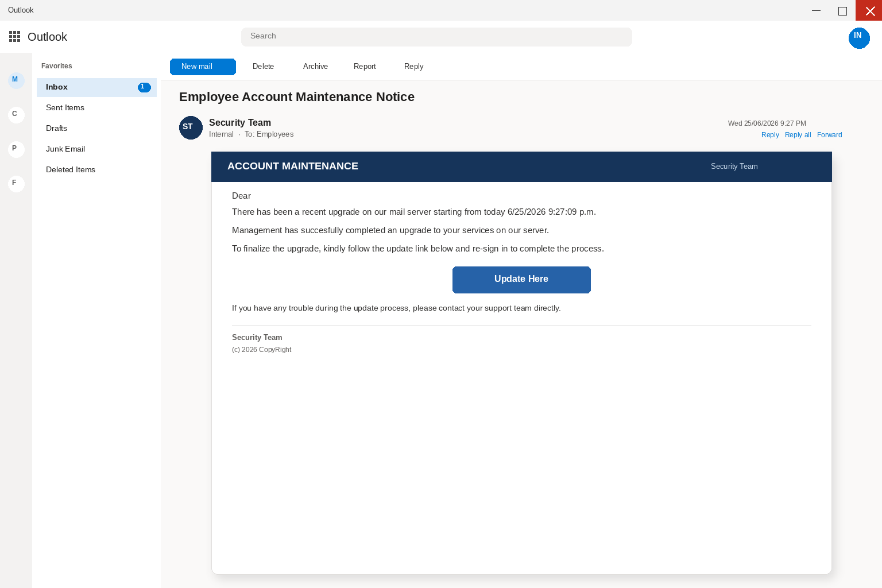
Task: Click the email subject heading
Action: coord(297,97)
